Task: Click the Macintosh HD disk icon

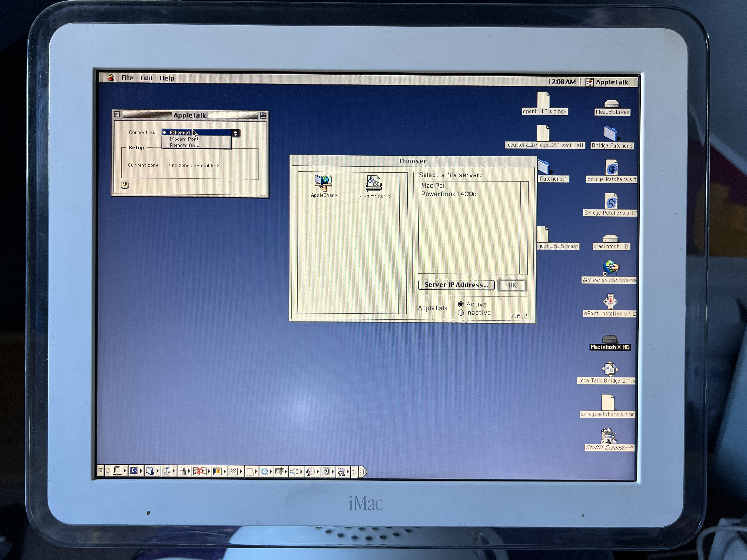Action: [611, 239]
